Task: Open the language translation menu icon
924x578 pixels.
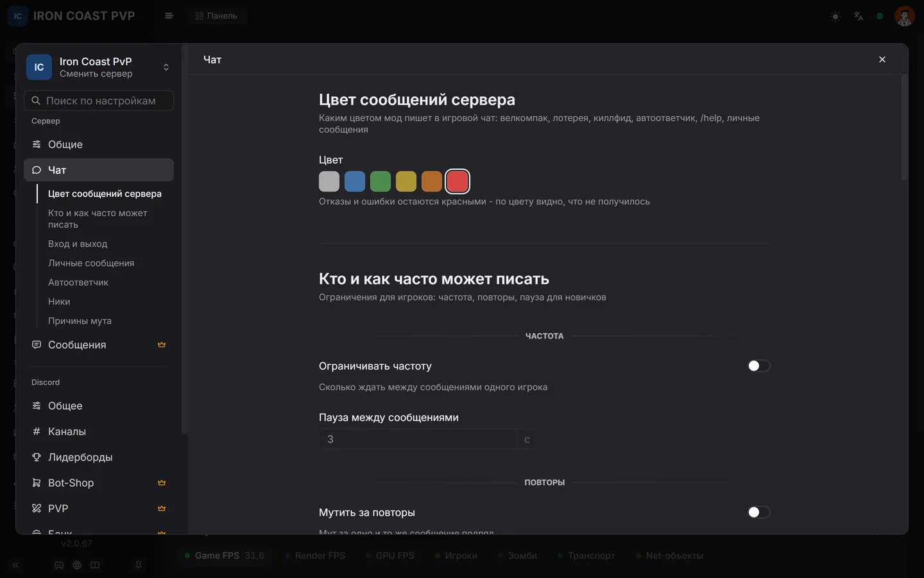Action: [859, 16]
